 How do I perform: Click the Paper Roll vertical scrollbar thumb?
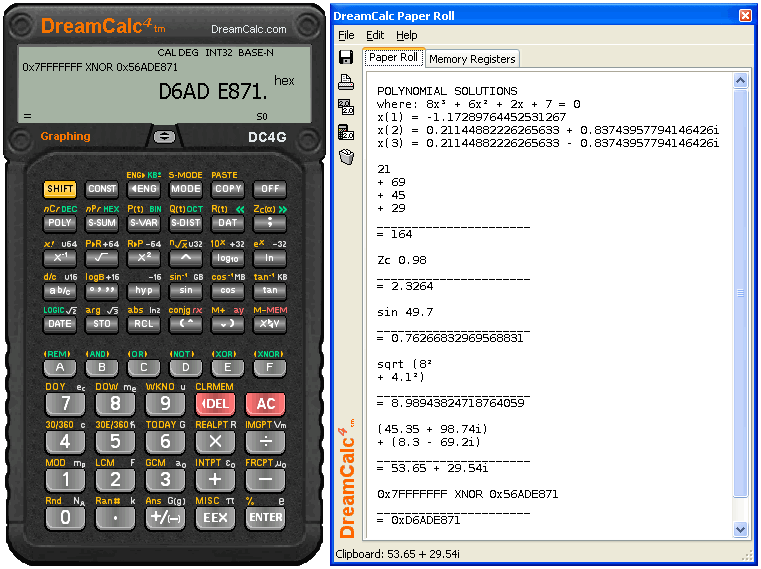(740, 293)
